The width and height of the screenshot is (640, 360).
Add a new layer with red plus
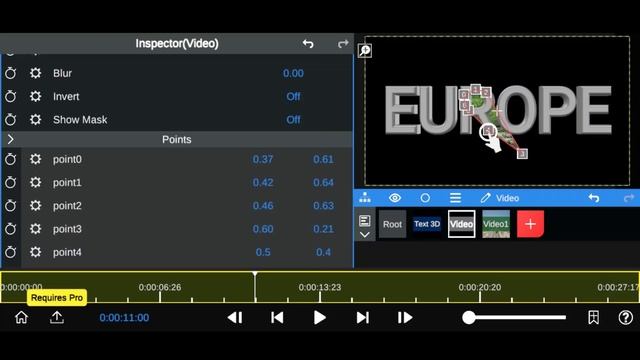(530, 224)
